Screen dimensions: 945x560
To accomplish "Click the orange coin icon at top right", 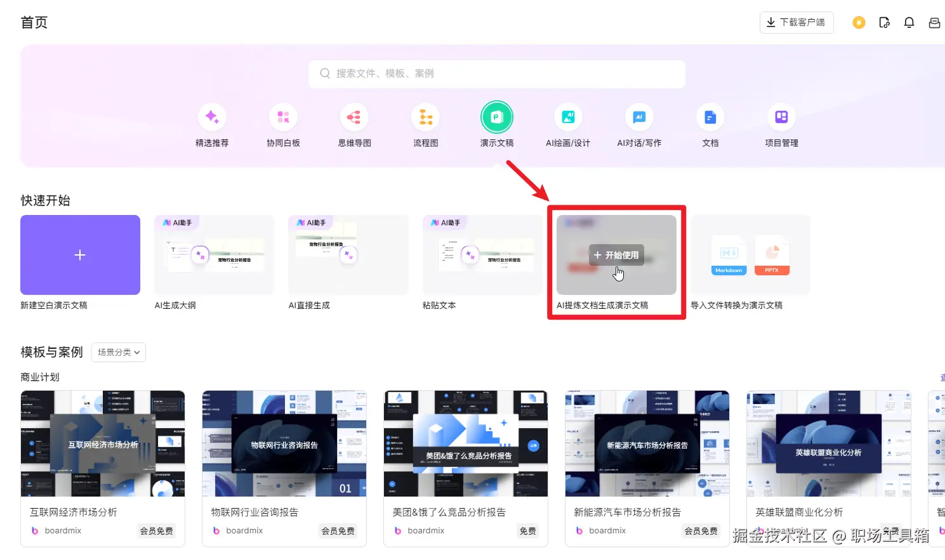I will (x=859, y=23).
